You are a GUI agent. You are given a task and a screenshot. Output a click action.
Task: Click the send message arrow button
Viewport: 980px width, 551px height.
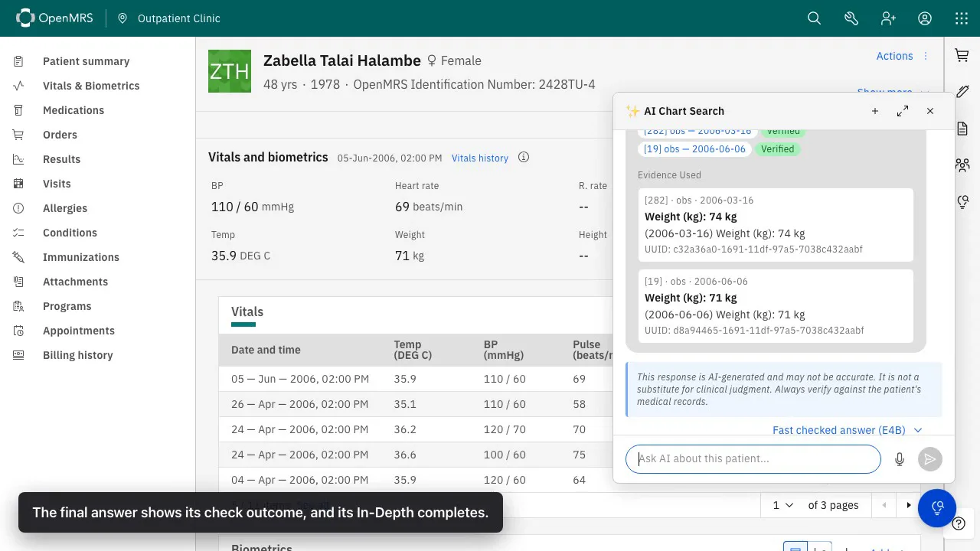point(929,459)
